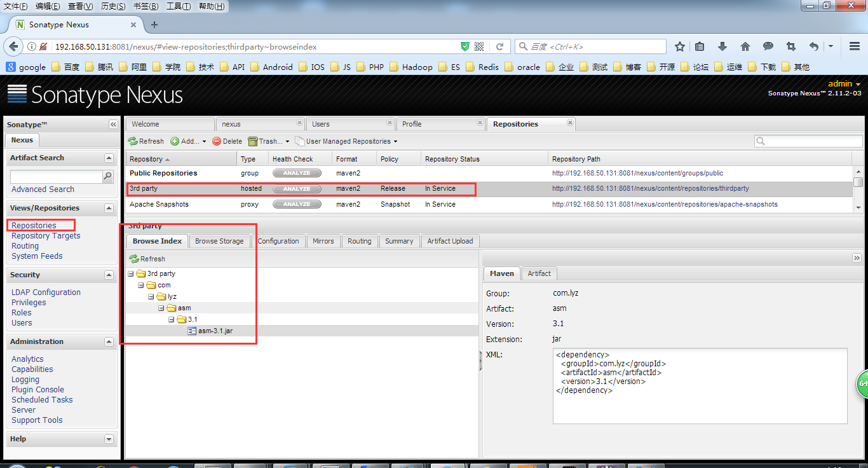
Task: Collapse the detail panel with double-chevron icon
Action: click(857, 258)
